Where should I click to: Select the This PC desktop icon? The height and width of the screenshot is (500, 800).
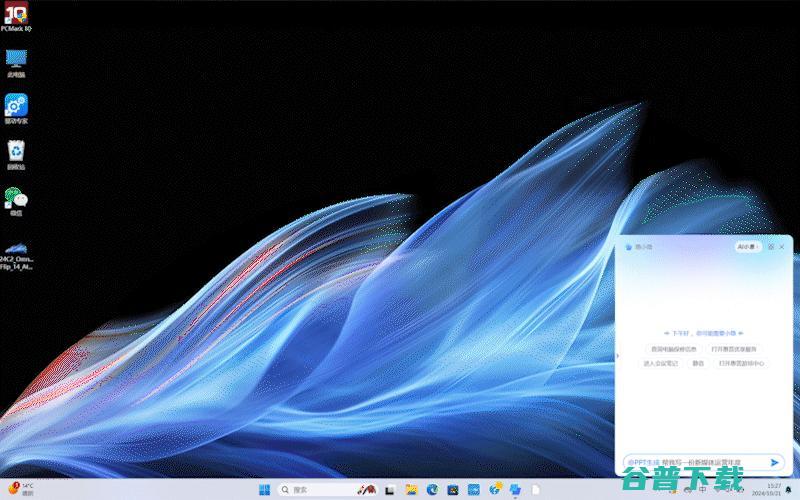coord(16,59)
